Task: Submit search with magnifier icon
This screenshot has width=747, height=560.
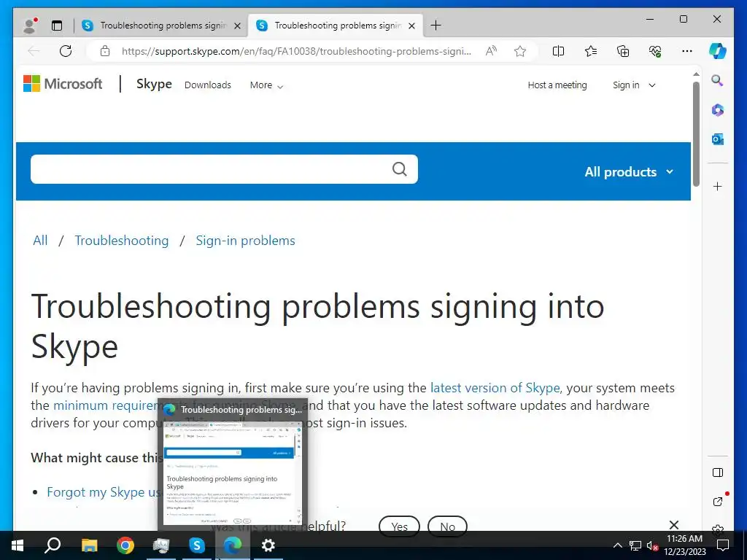Action: coord(399,169)
